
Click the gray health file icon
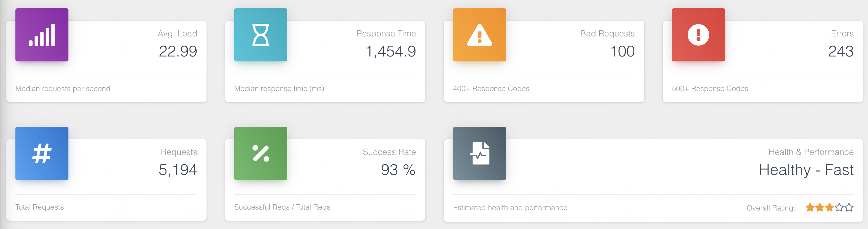(479, 153)
